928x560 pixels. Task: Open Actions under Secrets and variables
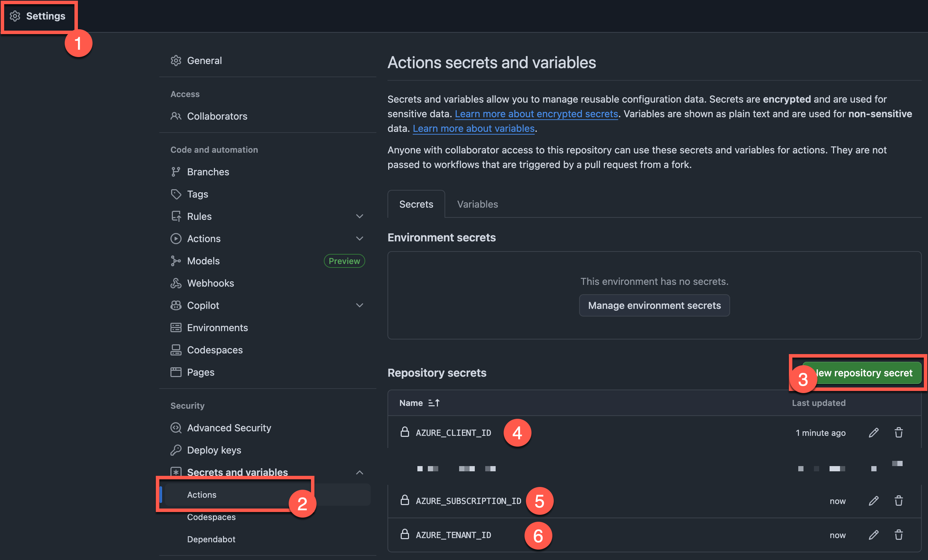click(x=267, y=495)
